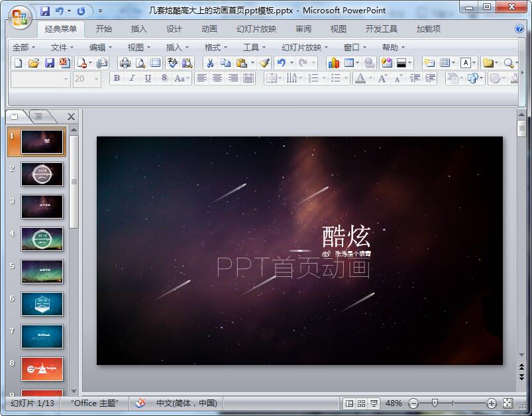
Task: Click the 48% zoom level button
Action: (394, 403)
